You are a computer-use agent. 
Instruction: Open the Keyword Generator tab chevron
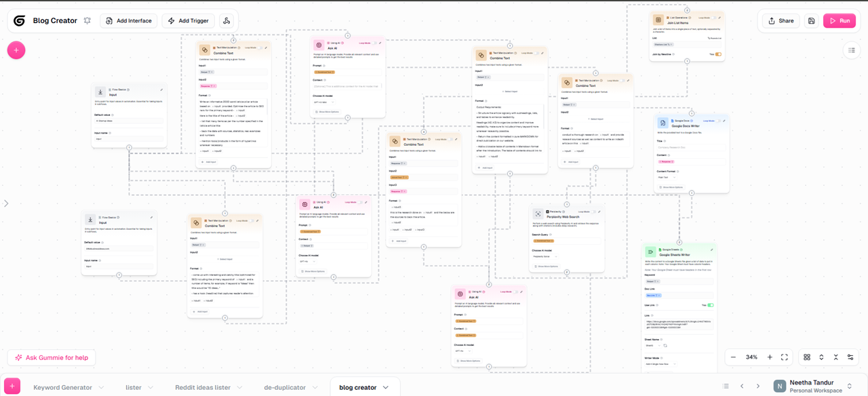click(x=103, y=388)
